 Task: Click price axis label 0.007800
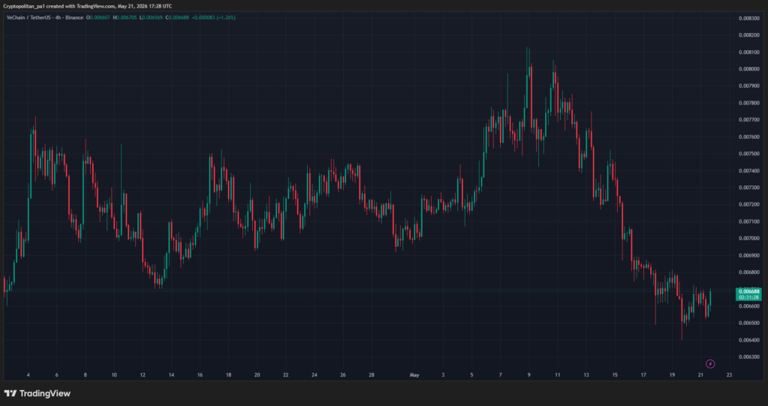(748, 103)
